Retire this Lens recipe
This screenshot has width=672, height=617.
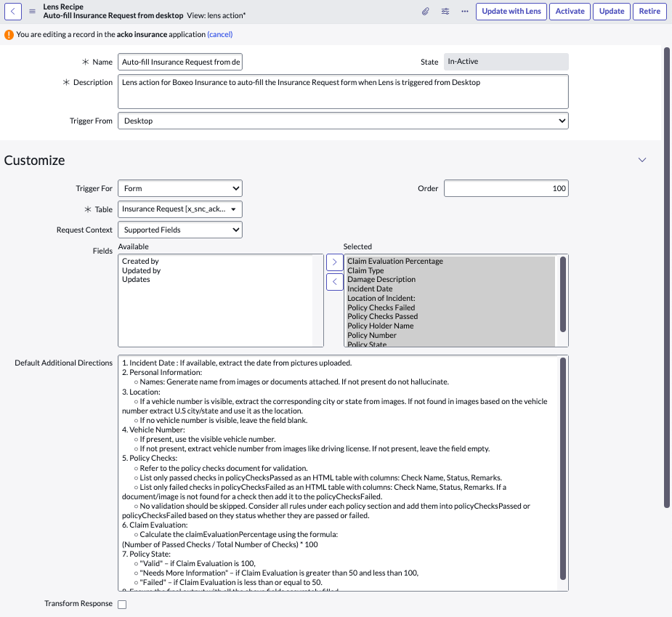click(x=649, y=11)
